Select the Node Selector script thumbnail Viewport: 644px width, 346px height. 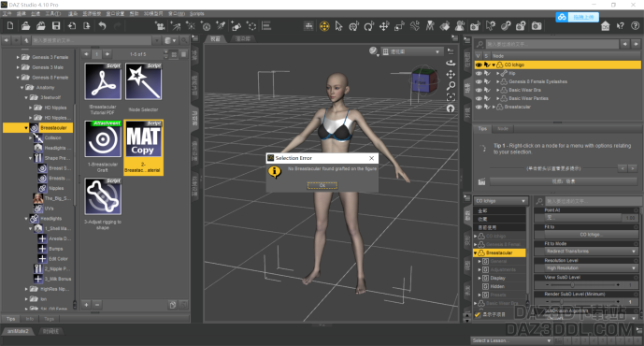pos(143,81)
